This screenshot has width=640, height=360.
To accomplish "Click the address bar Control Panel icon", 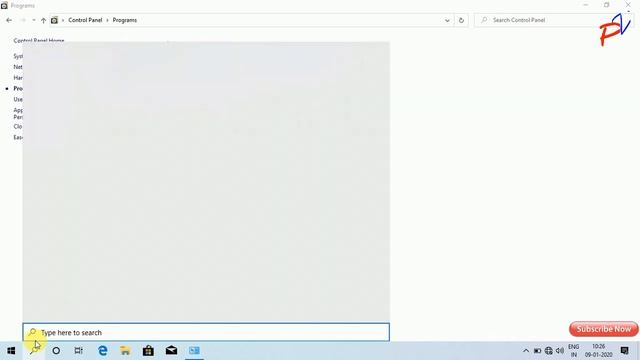I will click(54, 20).
